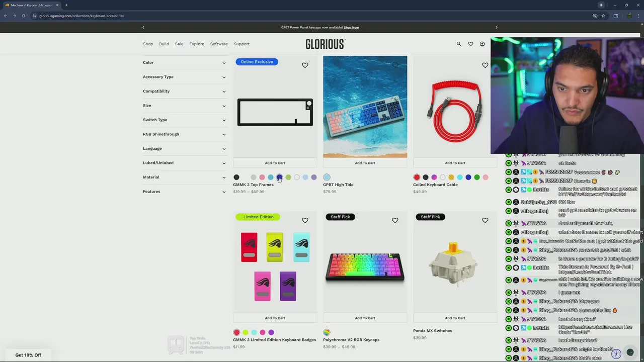
Task: Select black swatch for GMMK 3 Top Frames
Action: point(236,177)
